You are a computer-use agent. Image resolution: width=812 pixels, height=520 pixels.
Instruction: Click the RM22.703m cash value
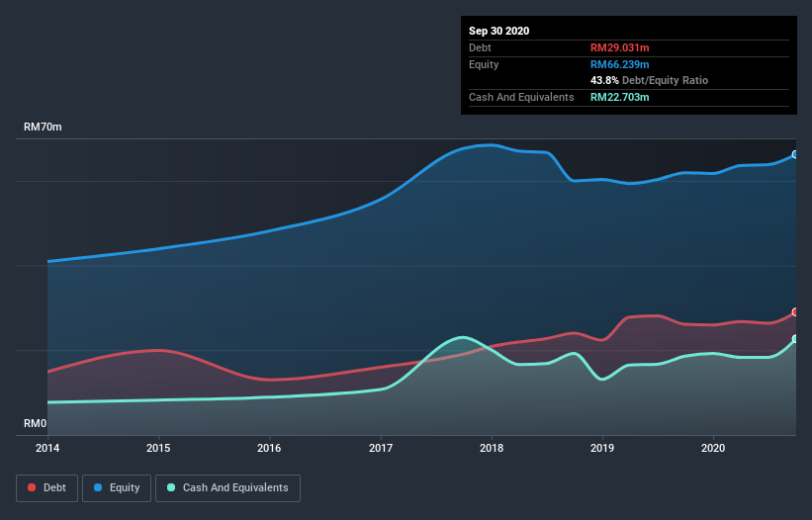click(x=620, y=97)
